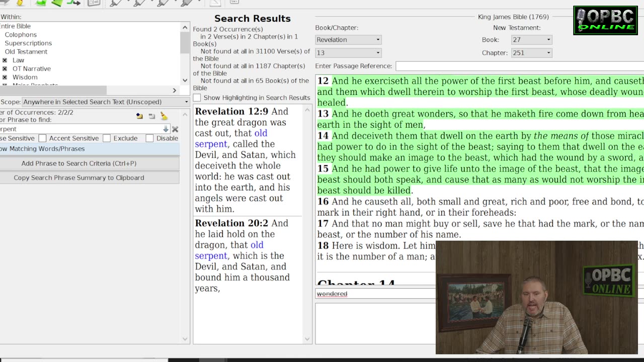
Task: Click the blue down arrow in phrase box
Action: tap(166, 129)
